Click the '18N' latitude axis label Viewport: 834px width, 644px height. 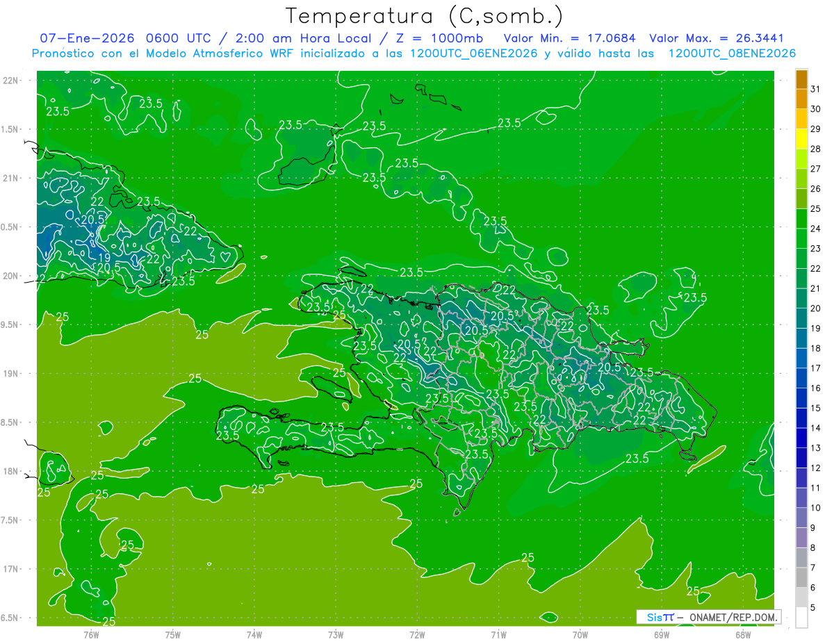tap(11, 471)
